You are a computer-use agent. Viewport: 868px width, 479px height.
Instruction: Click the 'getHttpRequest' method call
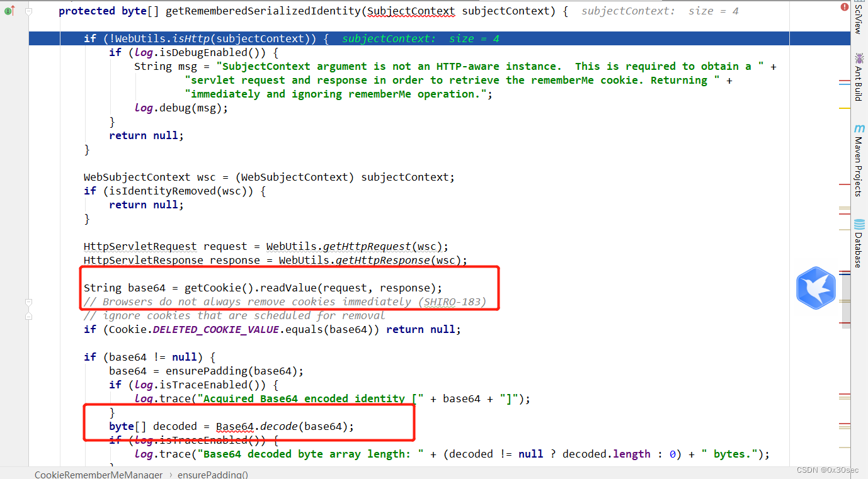367,246
